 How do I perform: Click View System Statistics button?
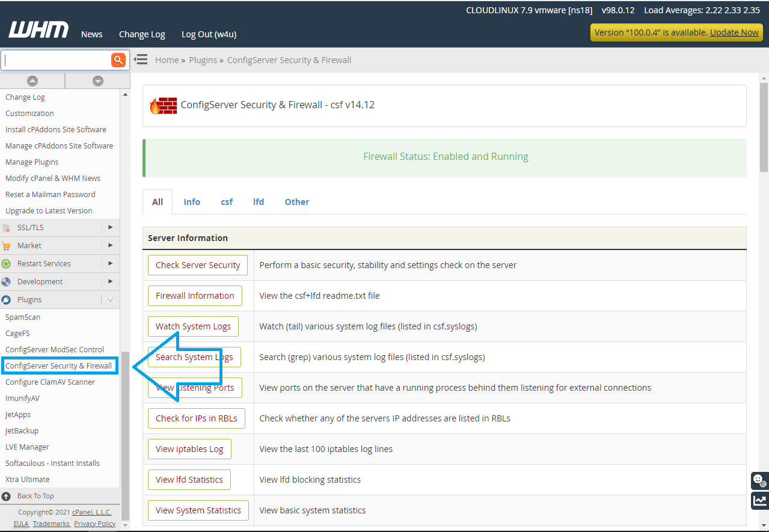pos(198,510)
